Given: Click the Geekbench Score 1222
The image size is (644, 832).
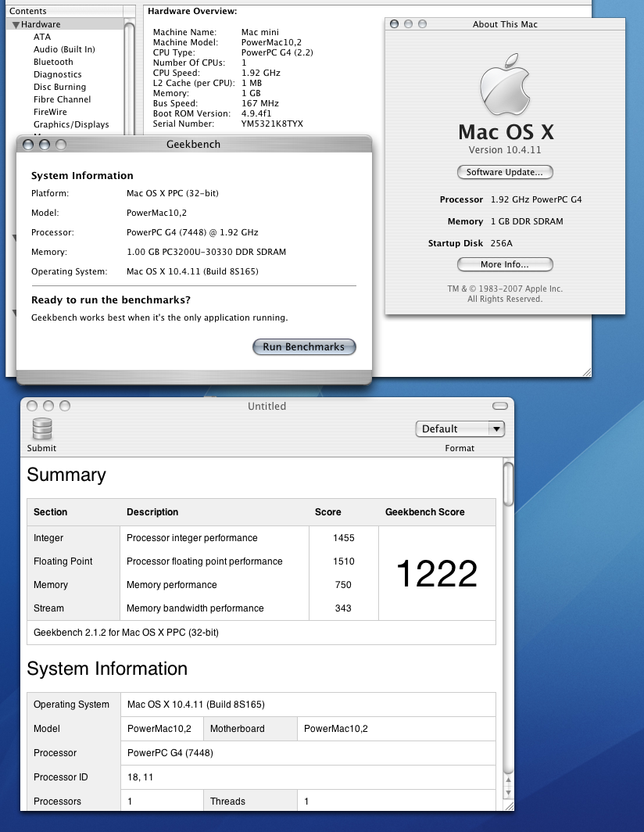Looking at the screenshot, I should coord(437,574).
